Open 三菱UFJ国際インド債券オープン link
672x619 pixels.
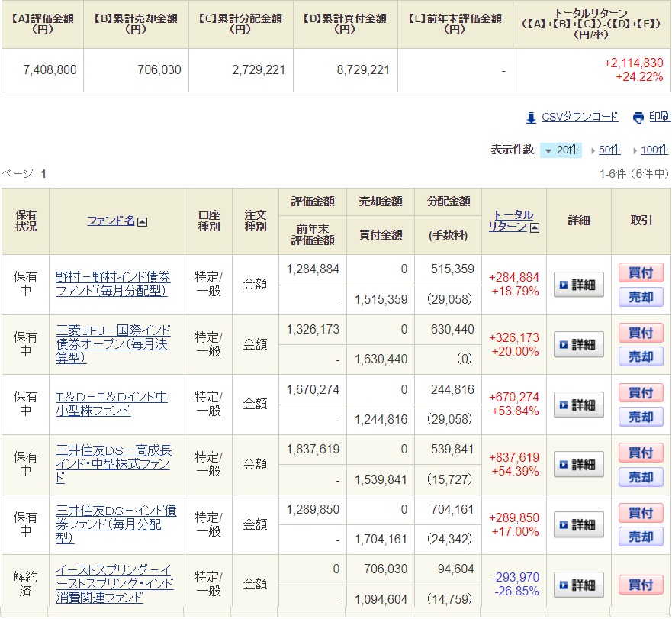click(113, 344)
